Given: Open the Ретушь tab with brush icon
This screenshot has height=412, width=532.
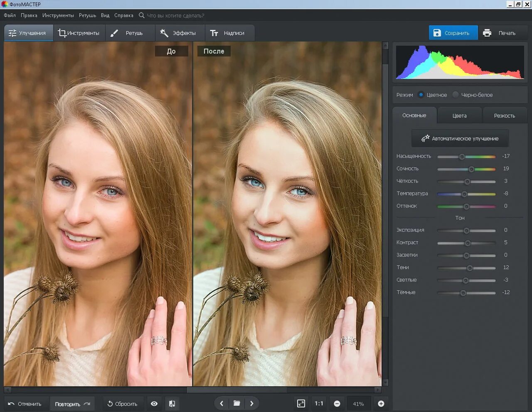Looking at the screenshot, I should pos(130,33).
